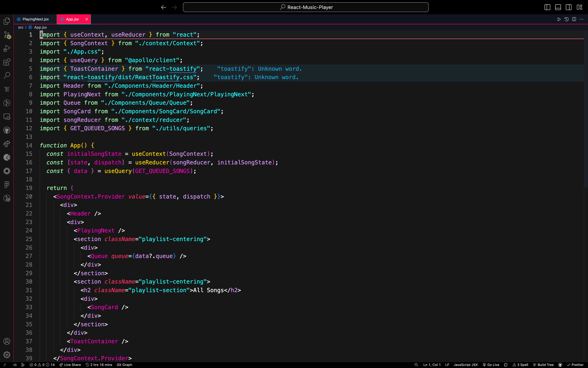
Task: Click the useReducer import on line 1
Action: click(x=128, y=35)
